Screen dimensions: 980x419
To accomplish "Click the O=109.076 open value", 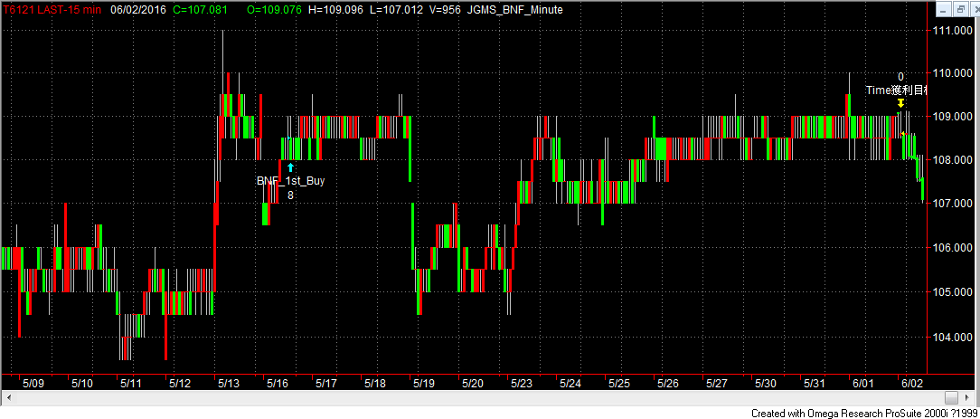I will click(x=275, y=9).
